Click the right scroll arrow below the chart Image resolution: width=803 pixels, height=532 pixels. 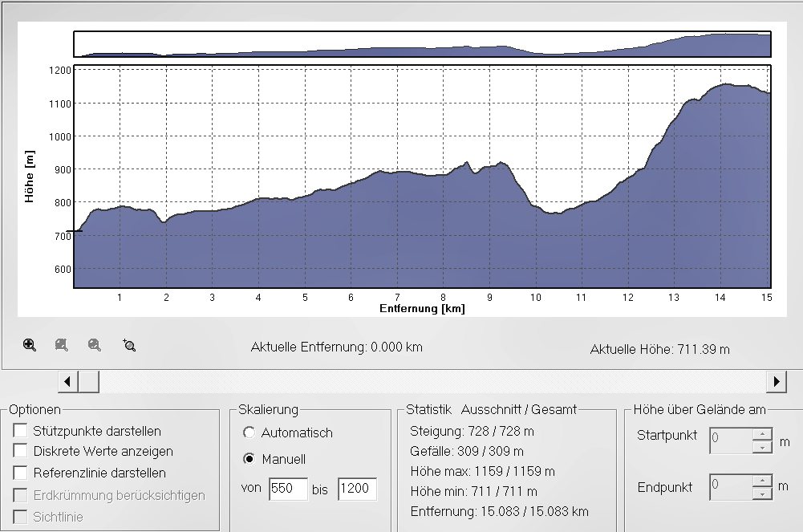point(776,382)
